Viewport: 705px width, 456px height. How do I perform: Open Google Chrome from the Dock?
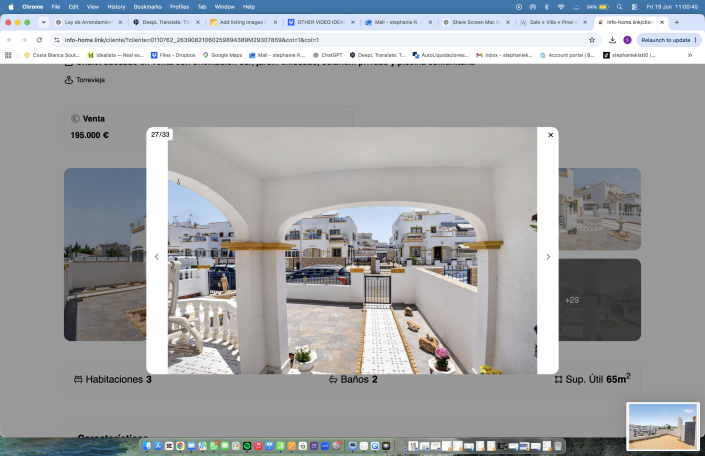[180, 446]
